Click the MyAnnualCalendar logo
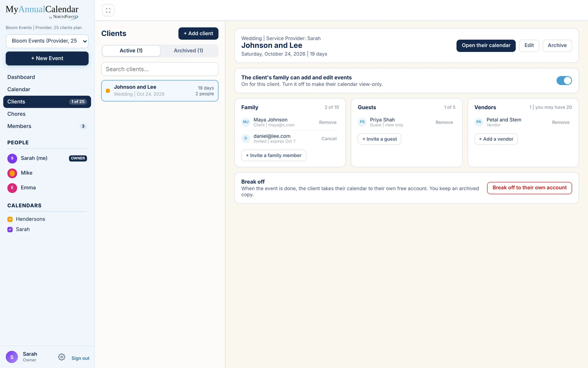The image size is (588, 368). coord(42,12)
